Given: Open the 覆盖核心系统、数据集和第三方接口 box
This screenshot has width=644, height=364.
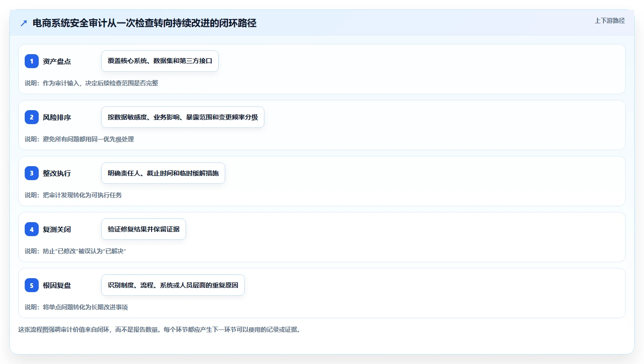Looking at the screenshot, I should (x=160, y=61).
